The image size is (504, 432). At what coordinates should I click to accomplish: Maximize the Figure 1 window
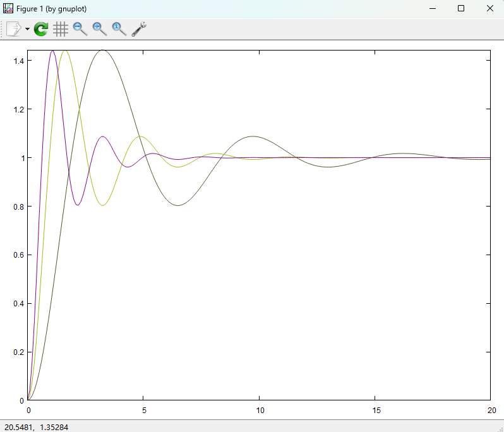461,8
